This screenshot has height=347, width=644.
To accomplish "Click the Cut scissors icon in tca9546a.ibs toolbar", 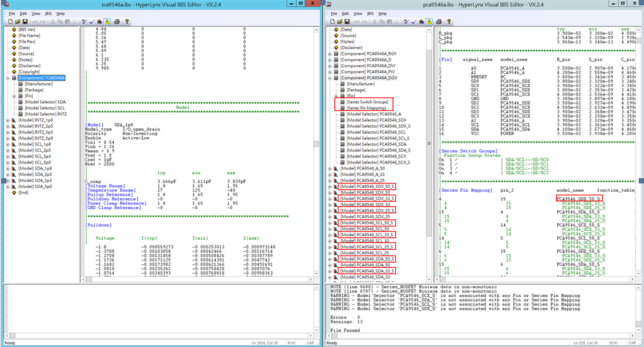I will coord(53,22).
